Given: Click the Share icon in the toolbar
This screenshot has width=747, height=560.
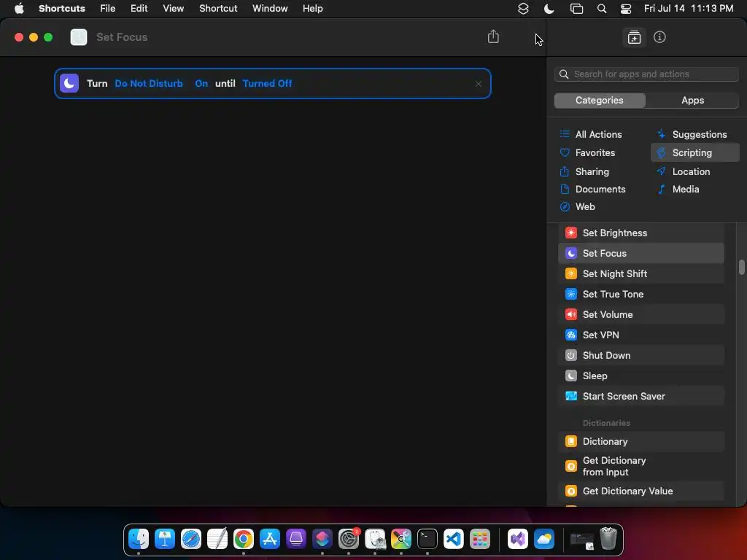Looking at the screenshot, I should click(493, 36).
